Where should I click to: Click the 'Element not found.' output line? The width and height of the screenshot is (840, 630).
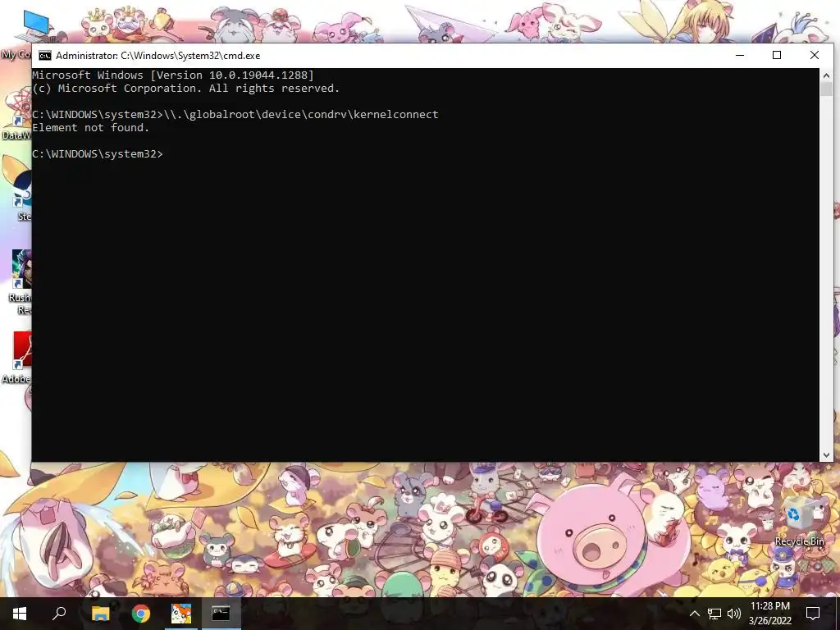[x=90, y=127]
